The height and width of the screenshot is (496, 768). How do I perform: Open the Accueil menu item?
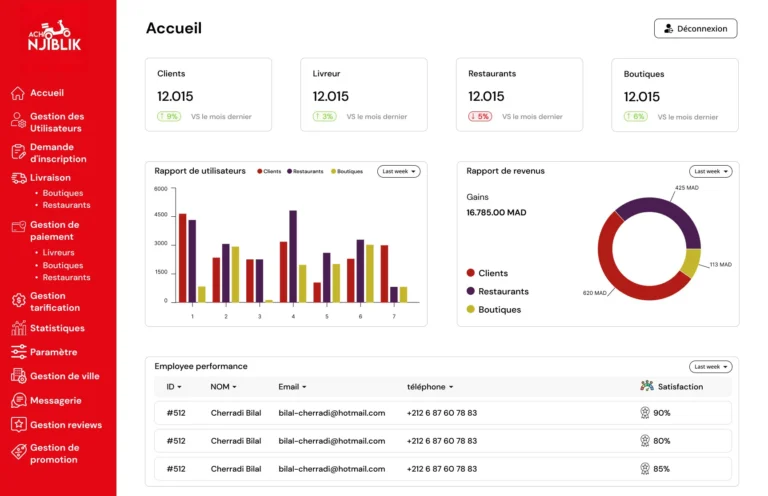[x=47, y=93]
